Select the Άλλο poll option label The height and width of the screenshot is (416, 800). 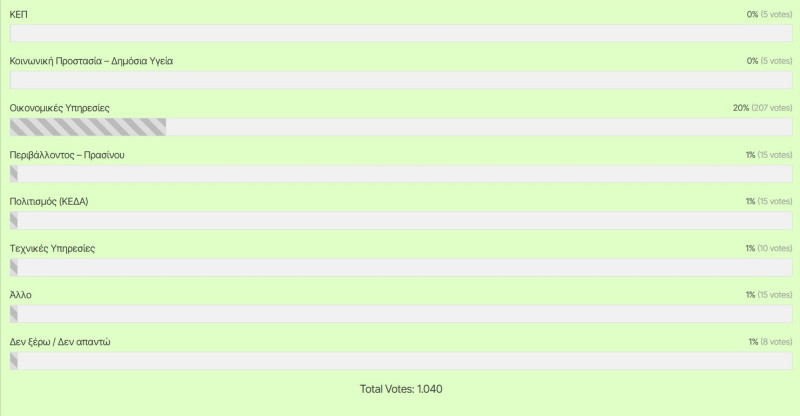[20, 295]
